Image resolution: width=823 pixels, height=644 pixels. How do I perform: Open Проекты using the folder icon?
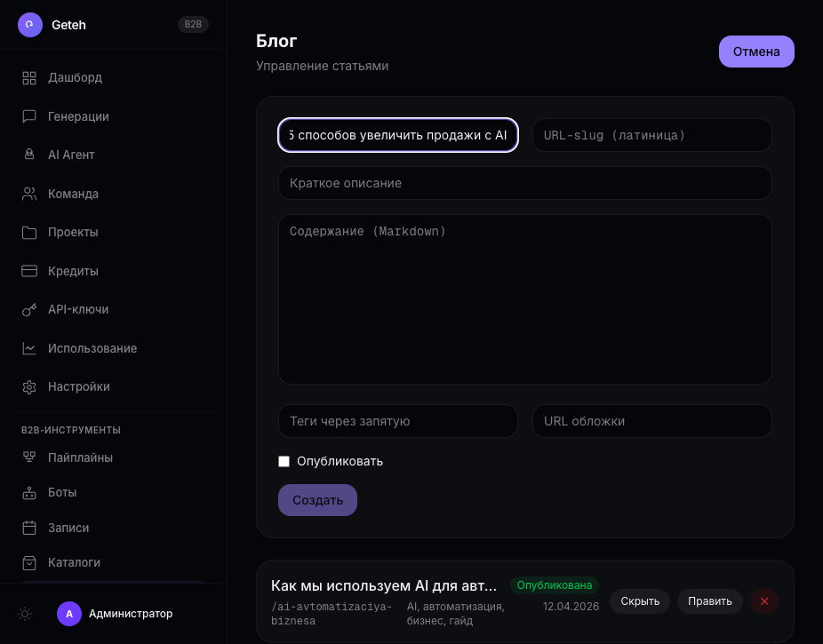pyautogui.click(x=28, y=232)
